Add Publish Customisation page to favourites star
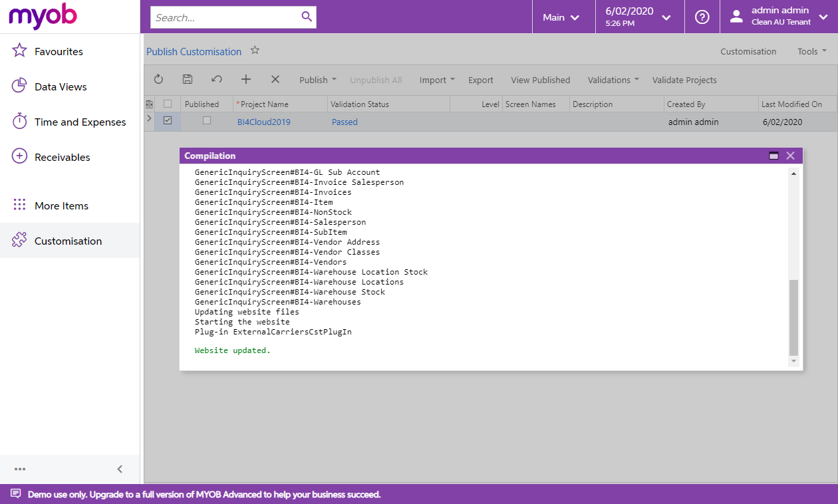The height and width of the screenshot is (504, 838). click(255, 51)
